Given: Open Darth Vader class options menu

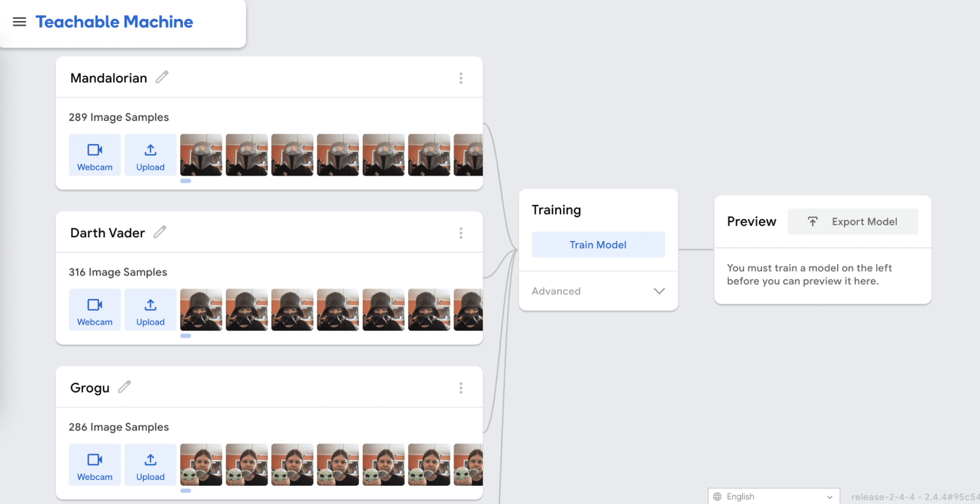Looking at the screenshot, I should 461,233.
